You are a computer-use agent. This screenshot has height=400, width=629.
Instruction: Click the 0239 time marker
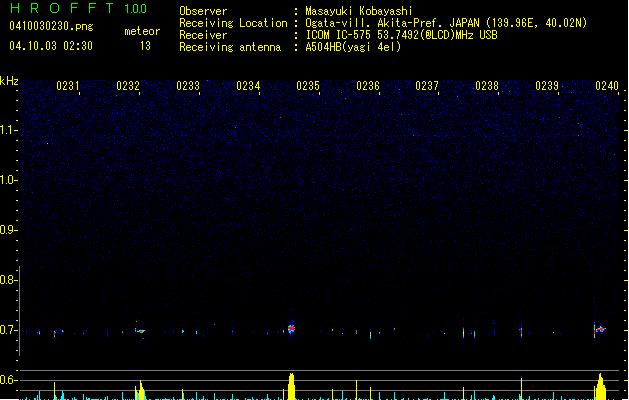[547, 86]
